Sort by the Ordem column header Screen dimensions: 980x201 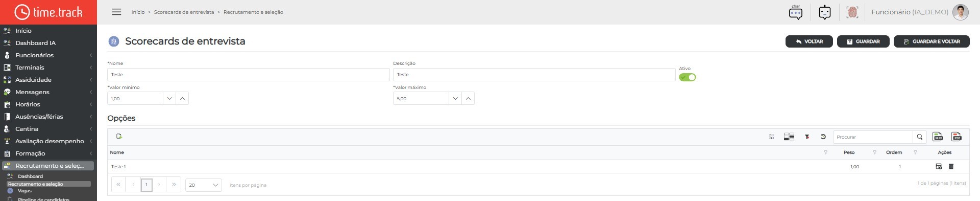click(894, 152)
